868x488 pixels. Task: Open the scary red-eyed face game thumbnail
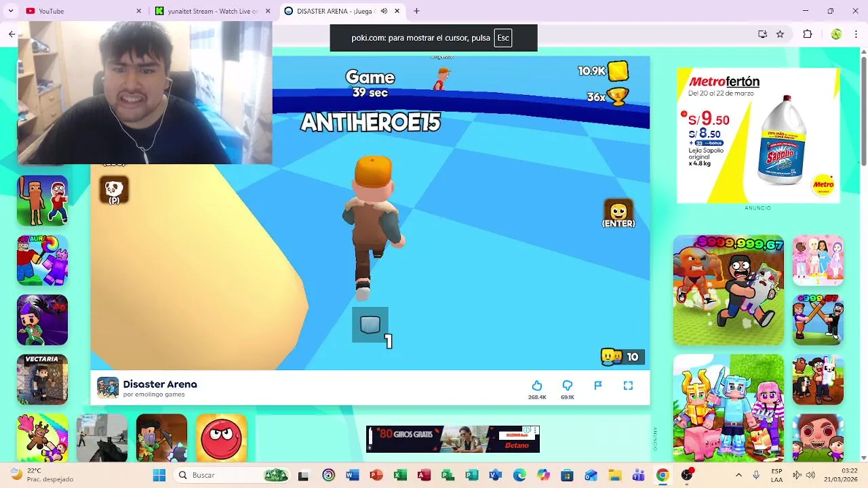(818, 438)
